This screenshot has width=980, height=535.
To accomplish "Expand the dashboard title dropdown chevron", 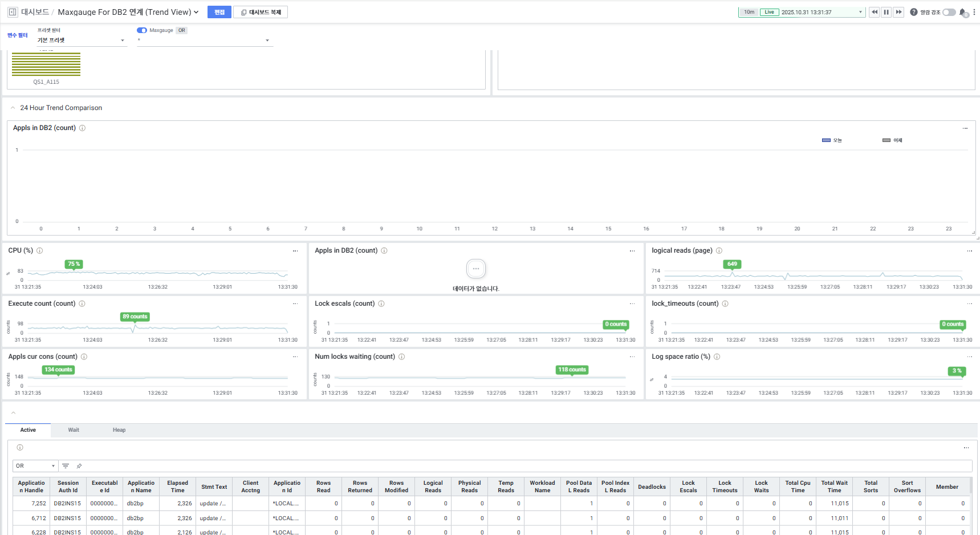I will click(x=196, y=12).
